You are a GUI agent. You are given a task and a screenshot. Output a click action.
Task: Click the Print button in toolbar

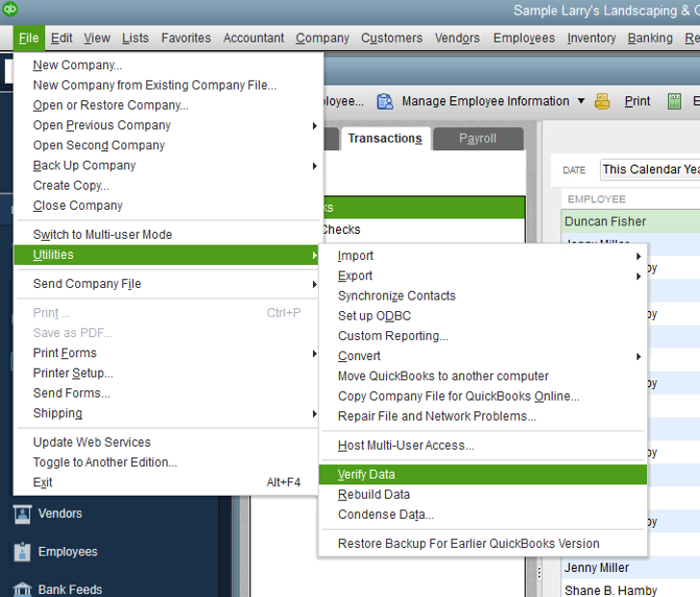pyautogui.click(x=637, y=102)
